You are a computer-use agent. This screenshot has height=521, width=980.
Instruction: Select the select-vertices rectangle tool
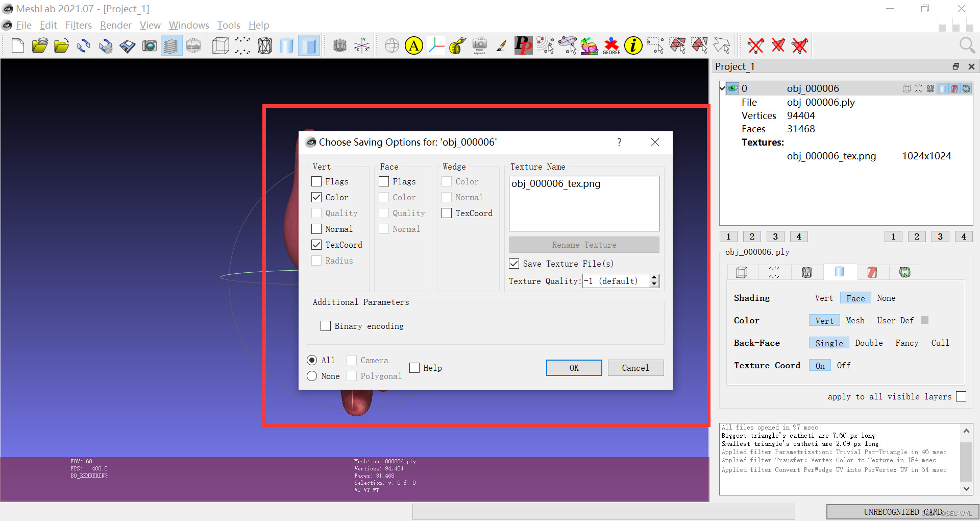[x=655, y=46]
